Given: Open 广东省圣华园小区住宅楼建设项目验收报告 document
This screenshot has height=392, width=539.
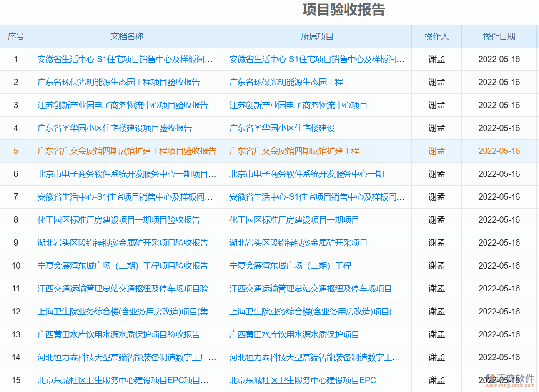Looking at the screenshot, I should [x=114, y=128].
